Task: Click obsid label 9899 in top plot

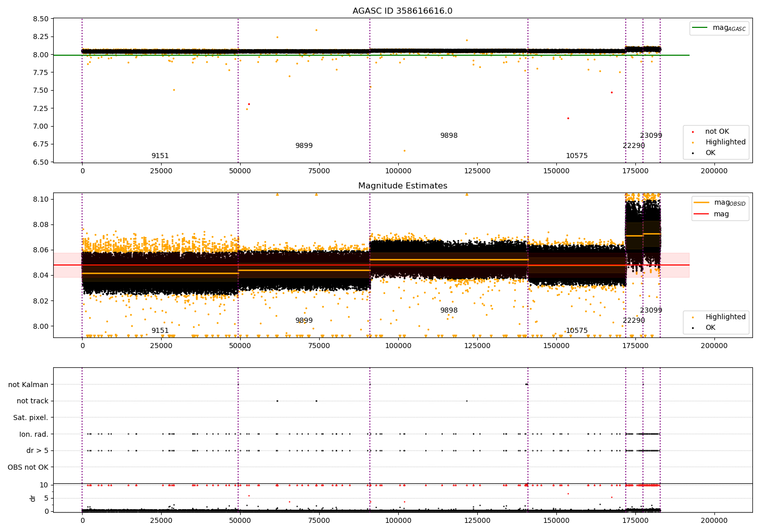Action: (x=304, y=146)
